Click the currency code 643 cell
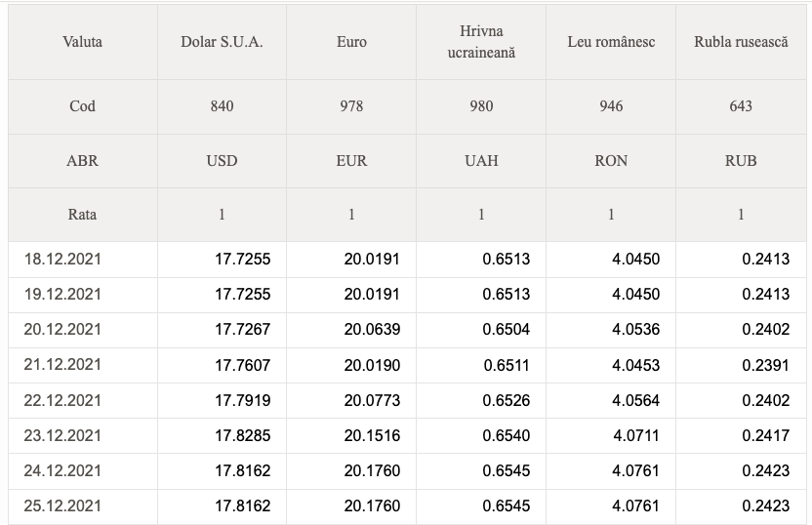Screen dimensions: 812x525 coord(741,106)
